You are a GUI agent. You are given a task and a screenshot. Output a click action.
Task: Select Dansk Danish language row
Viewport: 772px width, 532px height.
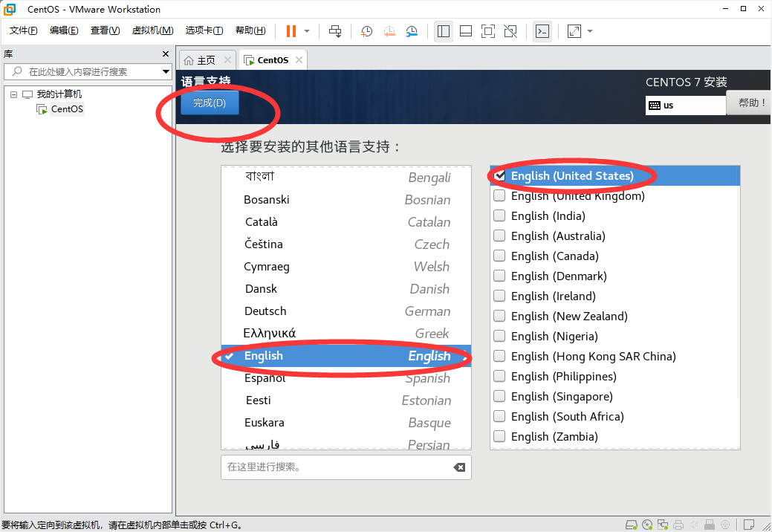pyautogui.click(x=346, y=289)
